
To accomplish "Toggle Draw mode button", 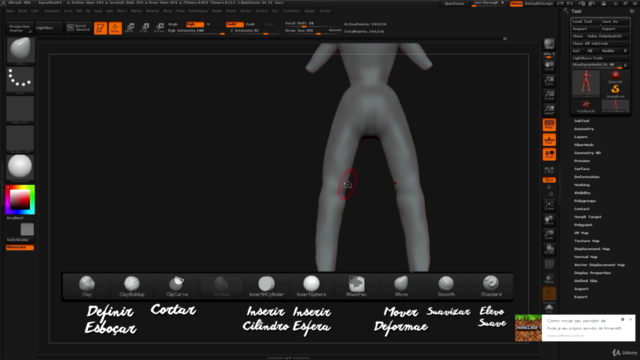I will pyautogui.click(x=115, y=28).
